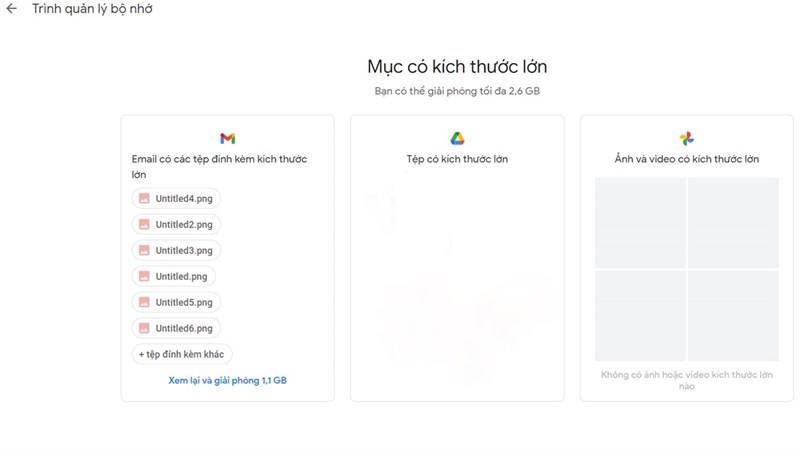800x450 pixels.
Task: Open the Untitled5.png attachment chip
Action: 176,302
